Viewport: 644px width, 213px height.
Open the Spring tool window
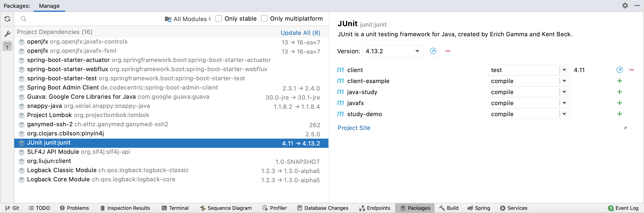(478, 208)
